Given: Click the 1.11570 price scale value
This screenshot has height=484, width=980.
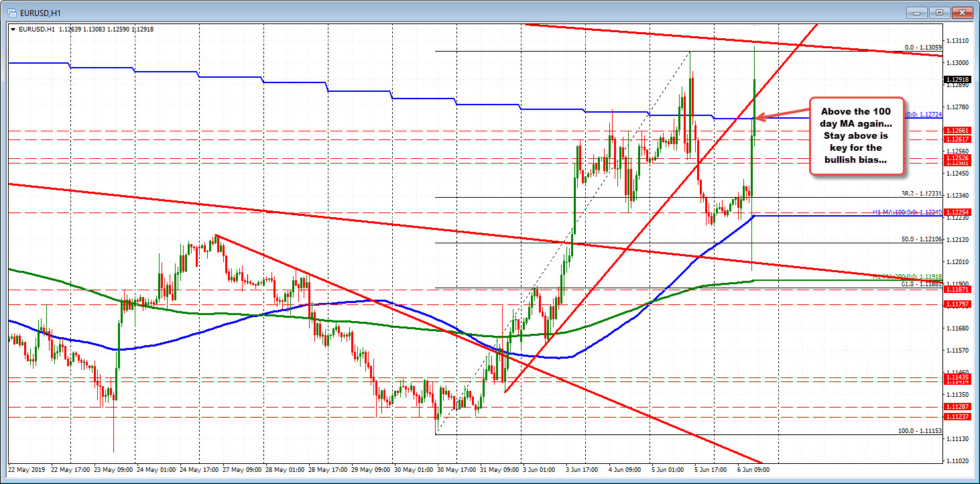Looking at the screenshot, I should [x=957, y=350].
